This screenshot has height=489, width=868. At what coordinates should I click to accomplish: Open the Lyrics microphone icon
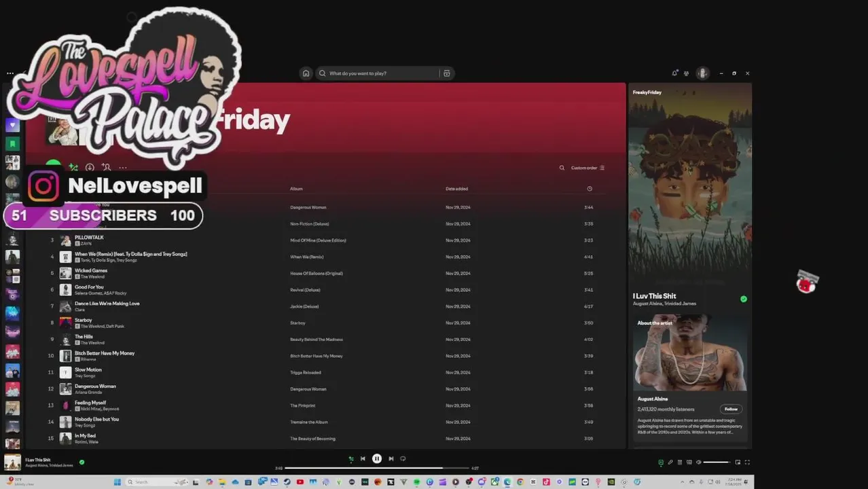point(670,463)
